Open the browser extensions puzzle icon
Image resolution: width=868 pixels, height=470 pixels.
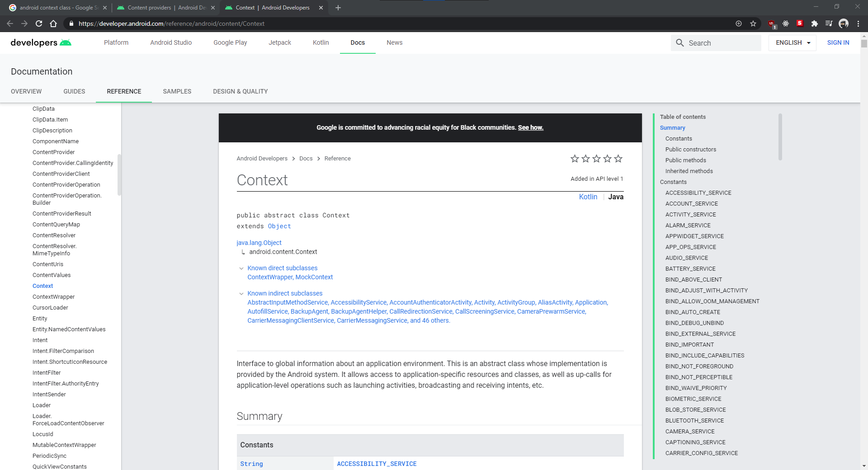815,23
